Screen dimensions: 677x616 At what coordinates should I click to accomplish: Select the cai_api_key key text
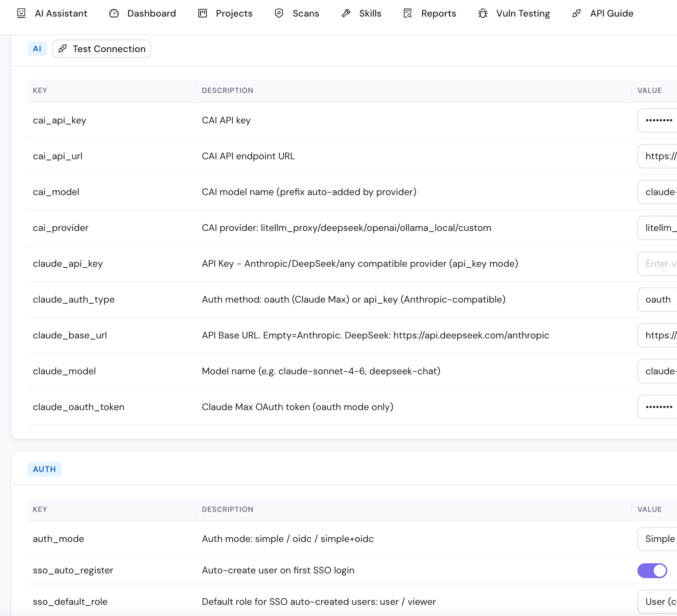pos(60,120)
